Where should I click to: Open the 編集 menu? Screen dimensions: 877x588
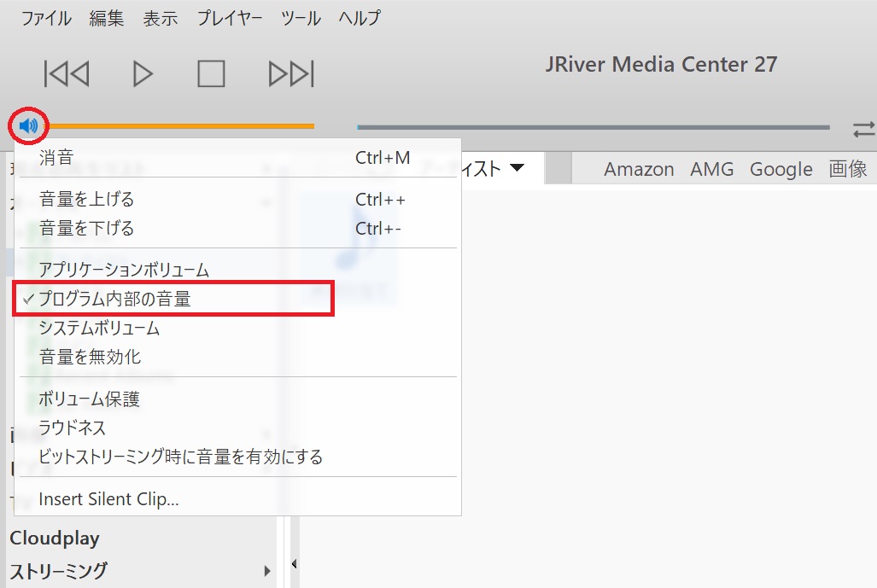[x=106, y=18]
